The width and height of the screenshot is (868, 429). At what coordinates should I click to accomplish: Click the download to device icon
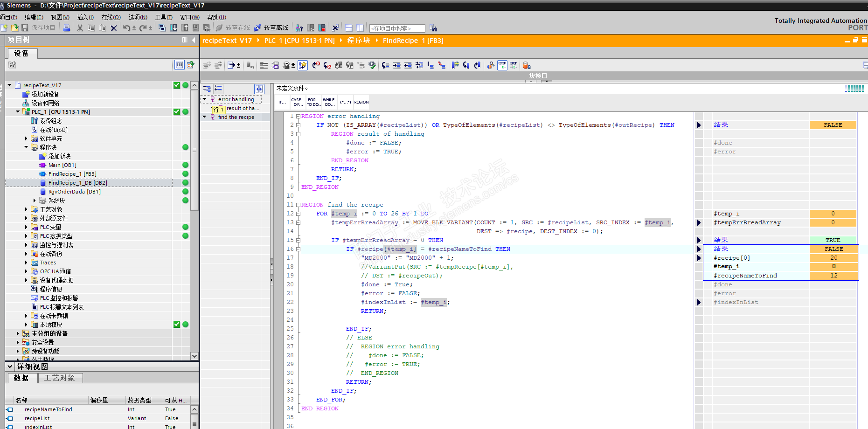(x=173, y=28)
